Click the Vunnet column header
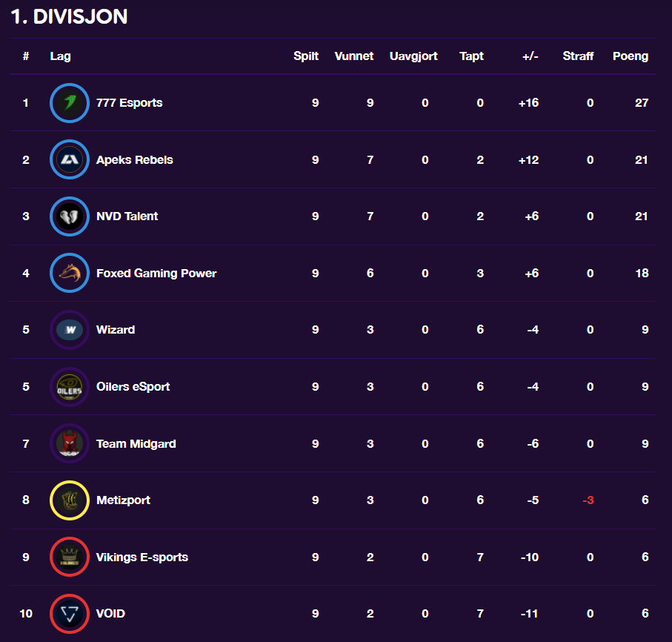Image resolution: width=672 pixels, height=642 pixels. point(353,56)
